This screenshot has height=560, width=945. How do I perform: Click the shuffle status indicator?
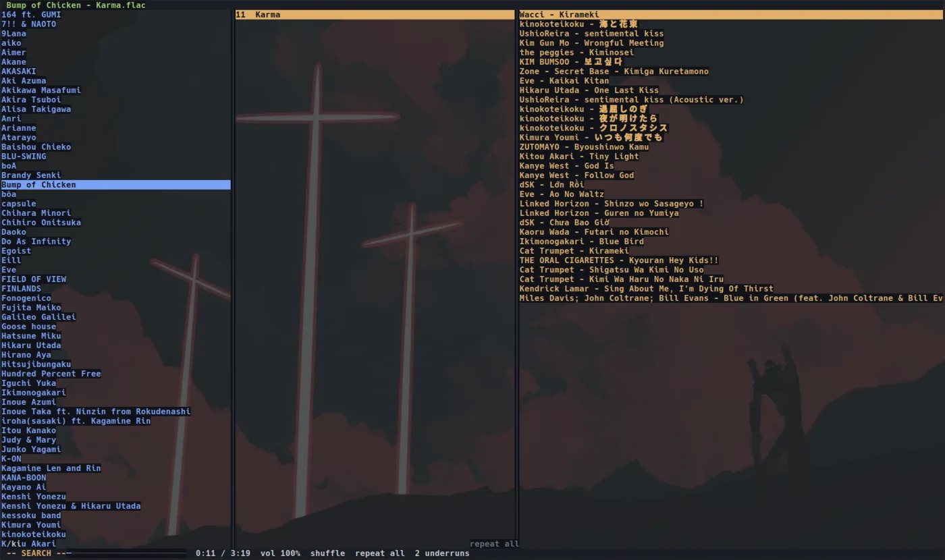pyautogui.click(x=328, y=553)
